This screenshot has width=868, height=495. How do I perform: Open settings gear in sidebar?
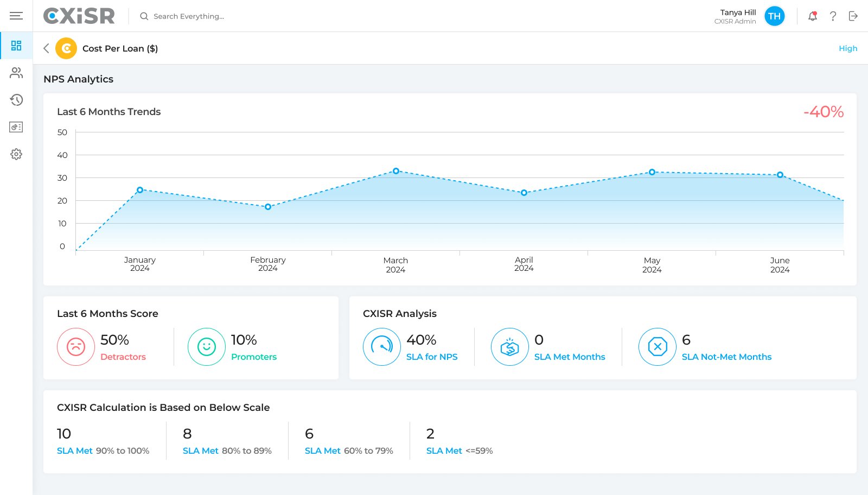point(16,154)
